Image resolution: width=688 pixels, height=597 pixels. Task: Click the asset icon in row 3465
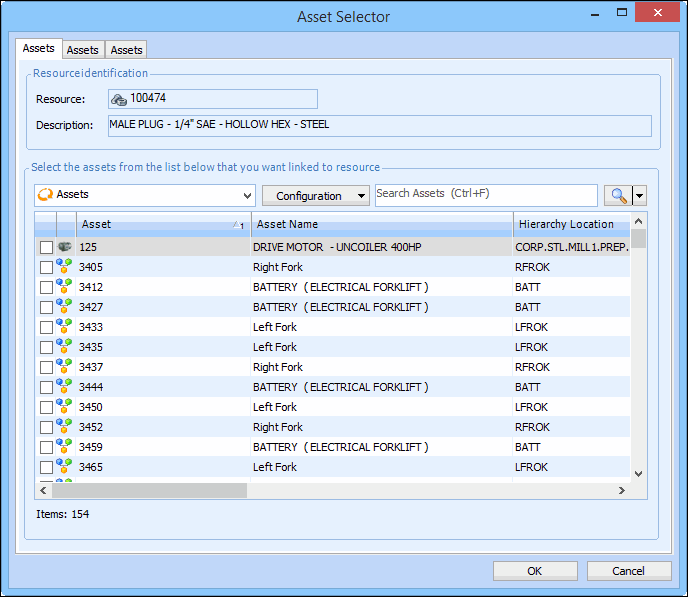click(64, 467)
